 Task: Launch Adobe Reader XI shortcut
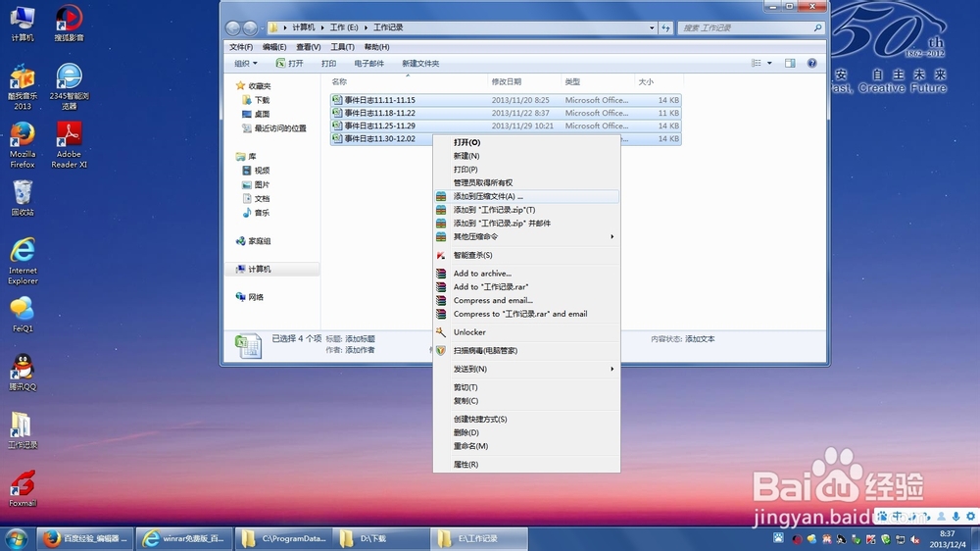(69, 146)
